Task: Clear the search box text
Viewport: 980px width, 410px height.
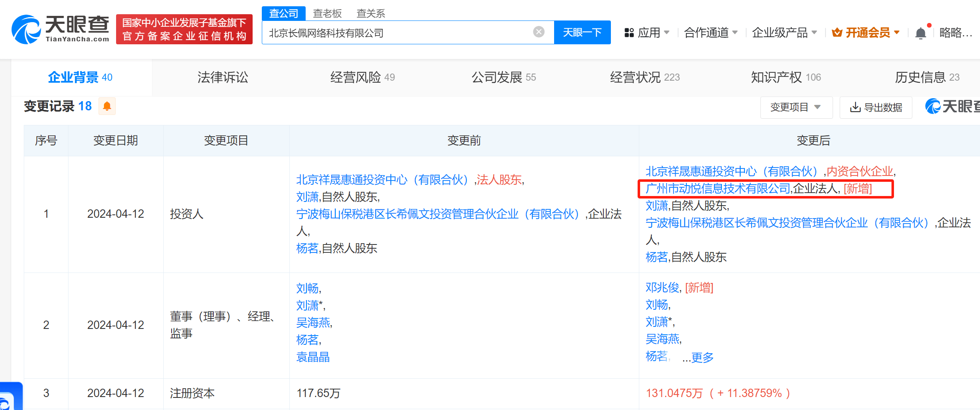Action: tap(539, 32)
